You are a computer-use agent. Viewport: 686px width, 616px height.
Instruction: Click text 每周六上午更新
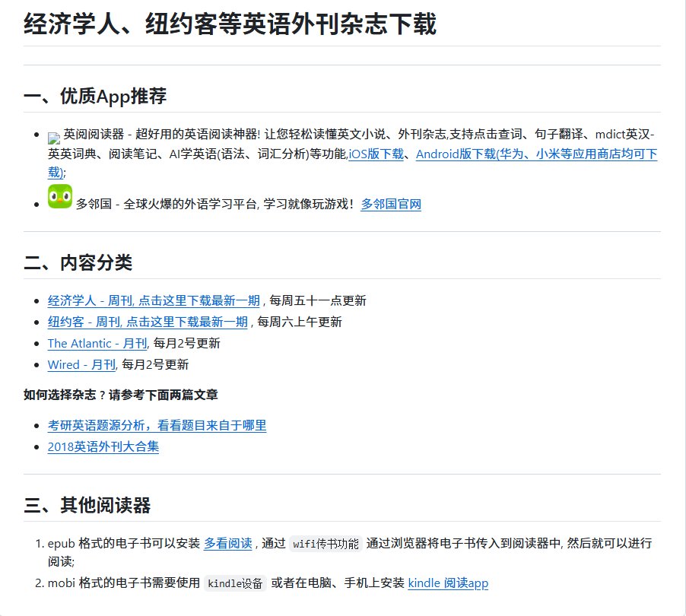(x=300, y=322)
